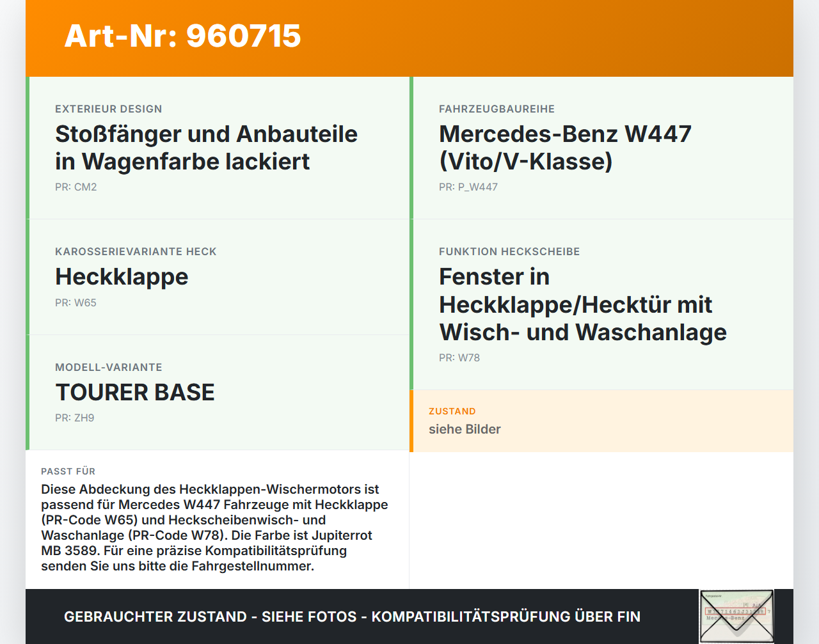
Task: Select the highlighted VIN inside the envelope icon
Action: [737, 612]
